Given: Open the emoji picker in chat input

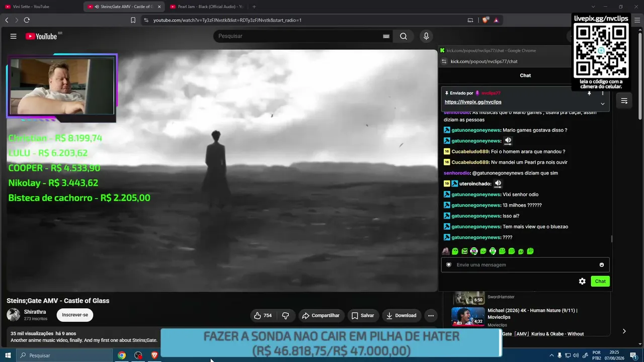Looking at the screenshot, I should 602,265.
